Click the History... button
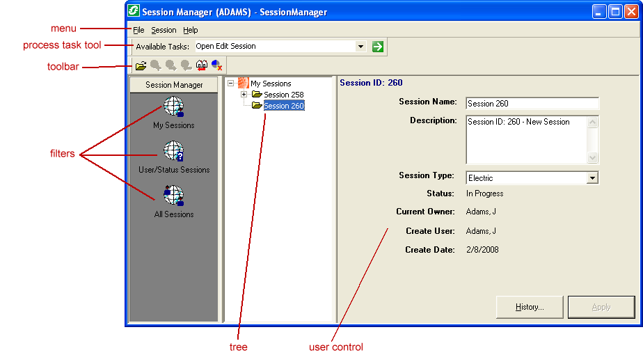The height and width of the screenshot is (364, 643). click(530, 307)
